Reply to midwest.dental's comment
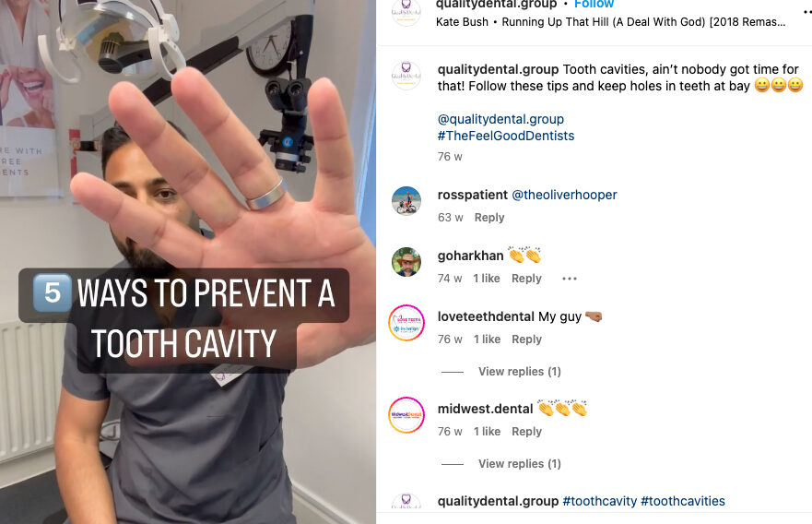 [526, 432]
